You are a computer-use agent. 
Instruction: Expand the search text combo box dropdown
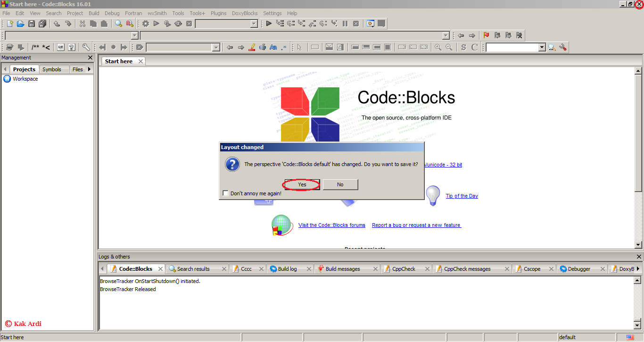(135, 35)
